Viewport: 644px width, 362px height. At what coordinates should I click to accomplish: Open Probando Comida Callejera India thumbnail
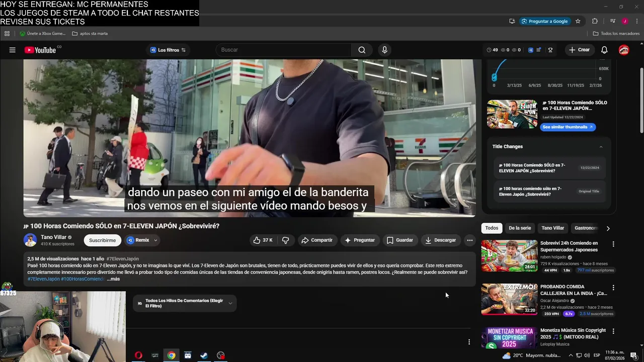[509, 300]
